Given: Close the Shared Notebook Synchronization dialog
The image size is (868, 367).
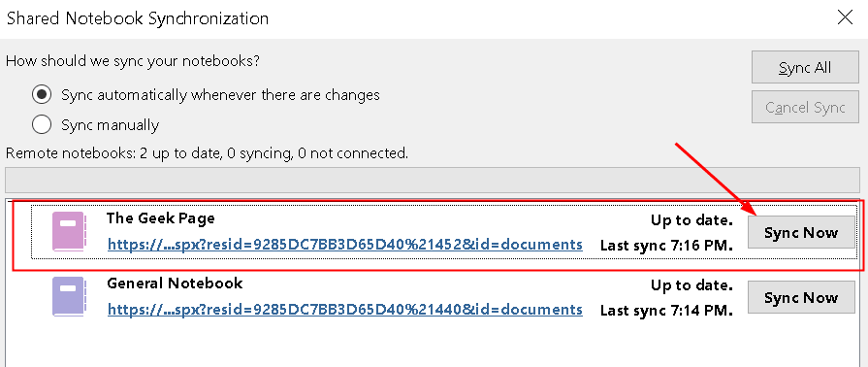Looking at the screenshot, I should pos(846,17).
